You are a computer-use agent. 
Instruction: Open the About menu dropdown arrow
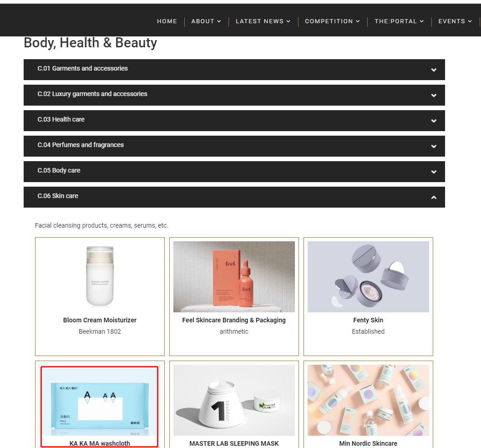coord(219,21)
